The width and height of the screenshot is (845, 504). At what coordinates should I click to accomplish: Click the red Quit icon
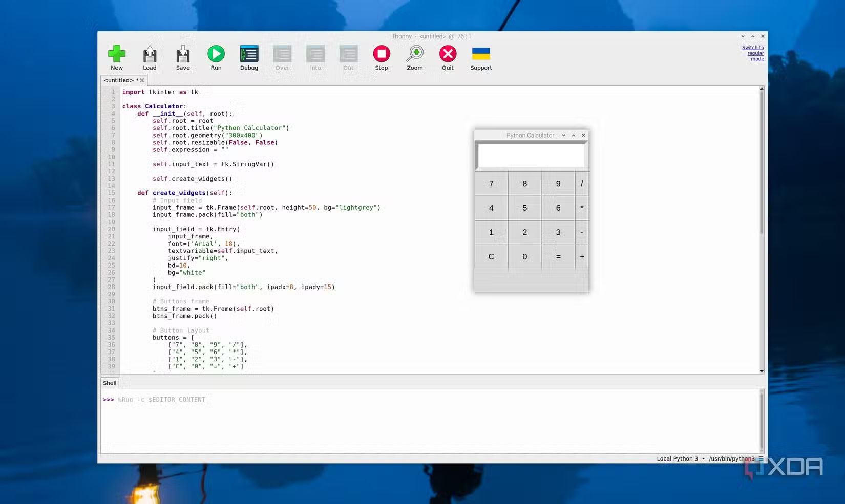tap(448, 54)
